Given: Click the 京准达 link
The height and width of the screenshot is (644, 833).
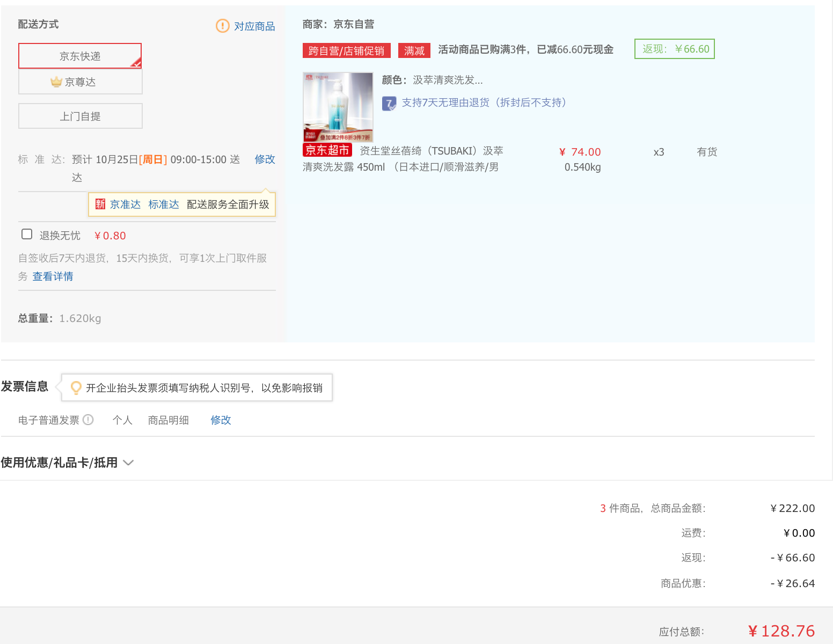Looking at the screenshot, I should (125, 204).
